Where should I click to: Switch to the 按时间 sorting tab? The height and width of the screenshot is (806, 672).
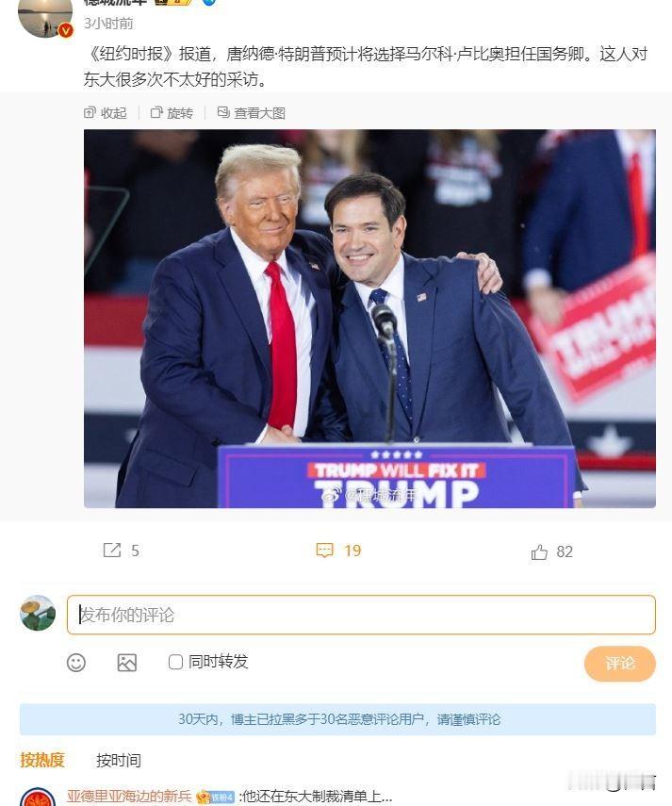[119, 760]
